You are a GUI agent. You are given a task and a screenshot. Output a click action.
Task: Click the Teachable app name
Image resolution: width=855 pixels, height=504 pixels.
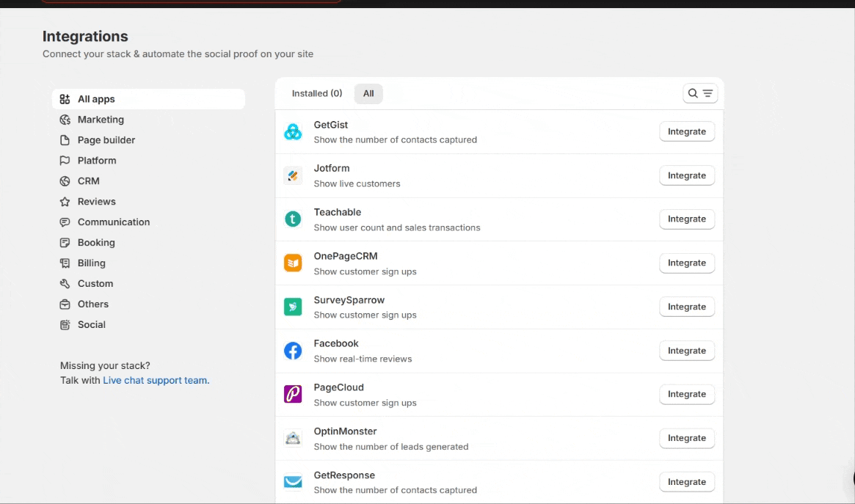coord(337,212)
